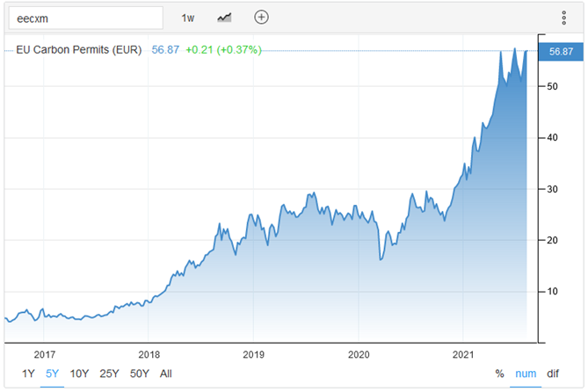Screen dimensions: 588x392
Task: Select the 1Y time range
Action: 28,374
